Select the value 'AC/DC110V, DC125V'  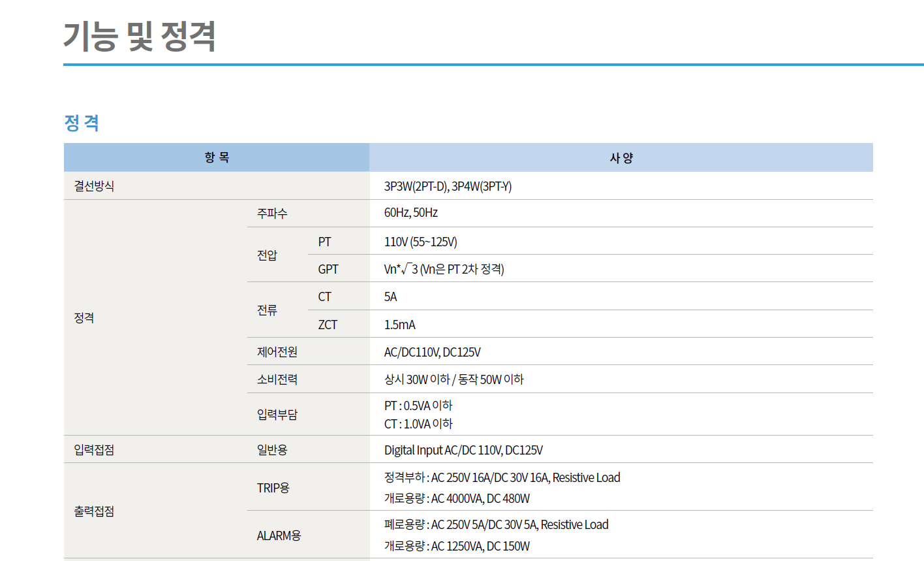point(432,352)
